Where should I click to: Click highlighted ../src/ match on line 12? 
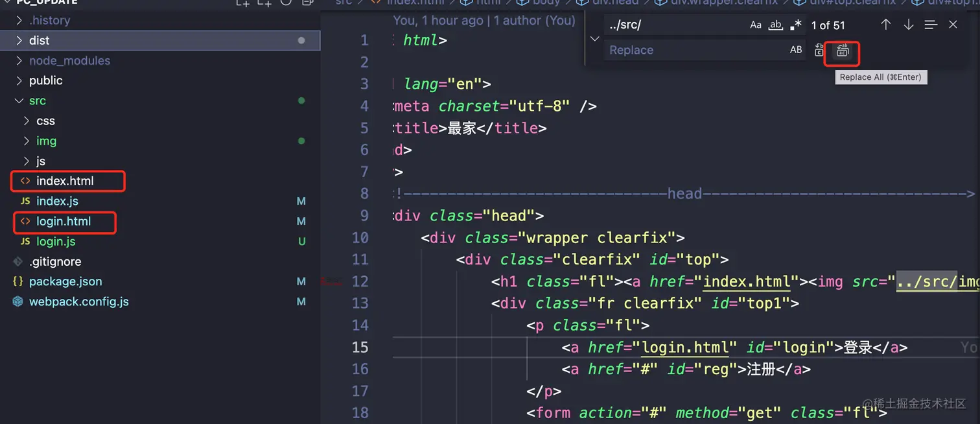coord(927,281)
